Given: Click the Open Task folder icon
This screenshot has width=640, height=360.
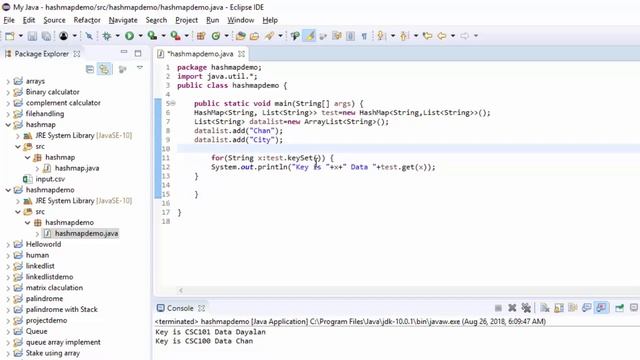Looking at the screenshot, I should [x=254, y=36].
